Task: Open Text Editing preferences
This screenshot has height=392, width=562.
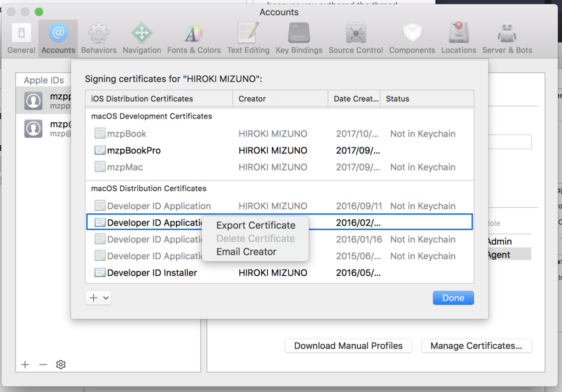Action: point(248,39)
